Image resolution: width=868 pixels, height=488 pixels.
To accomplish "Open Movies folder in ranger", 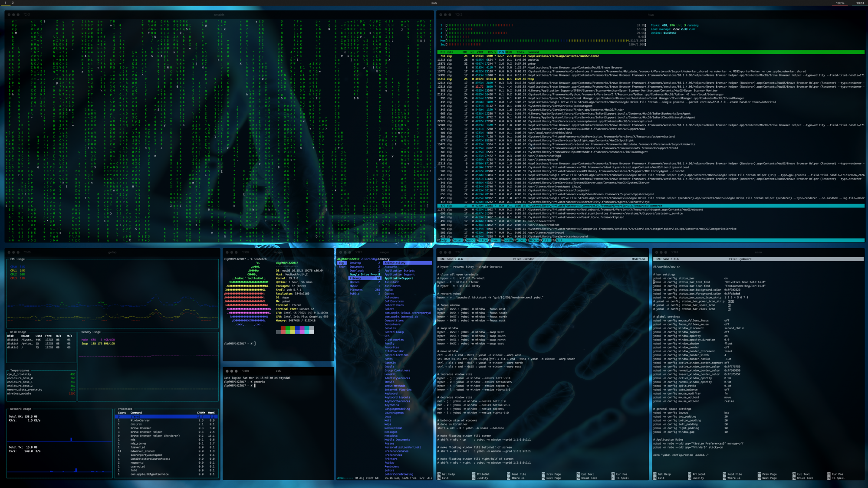I will 365,282.
